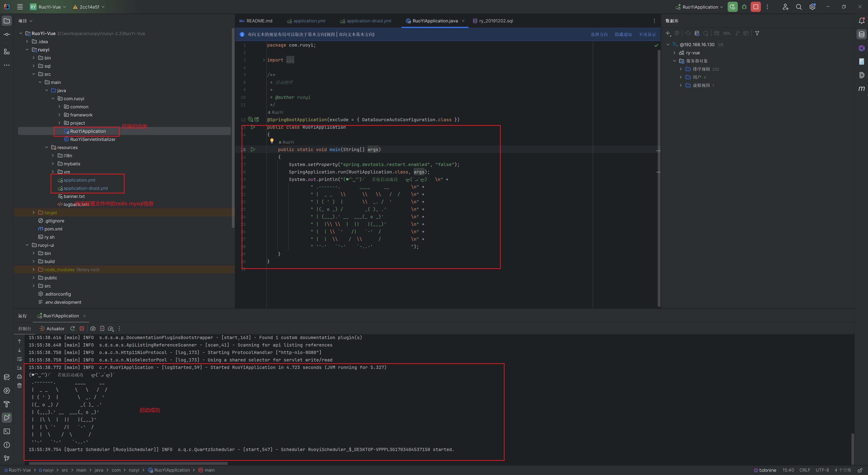Open the main hamburger menu

[x=20, y=7]
